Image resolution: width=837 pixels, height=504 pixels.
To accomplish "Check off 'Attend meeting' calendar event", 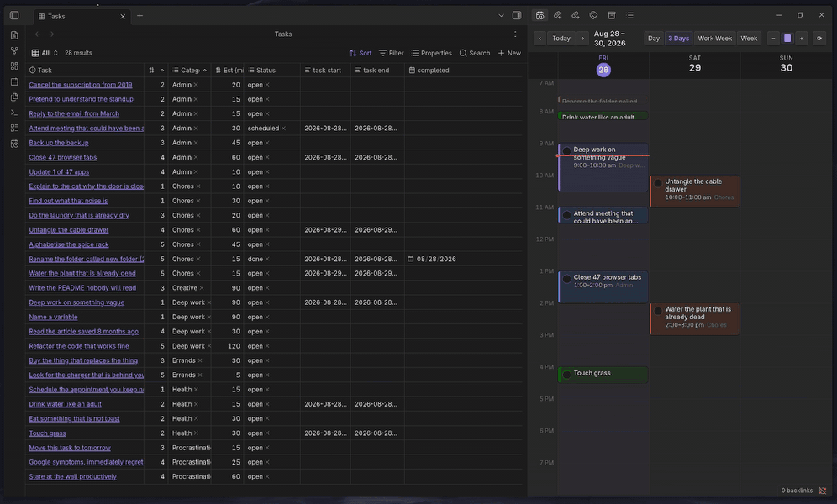I will [567, 215].
